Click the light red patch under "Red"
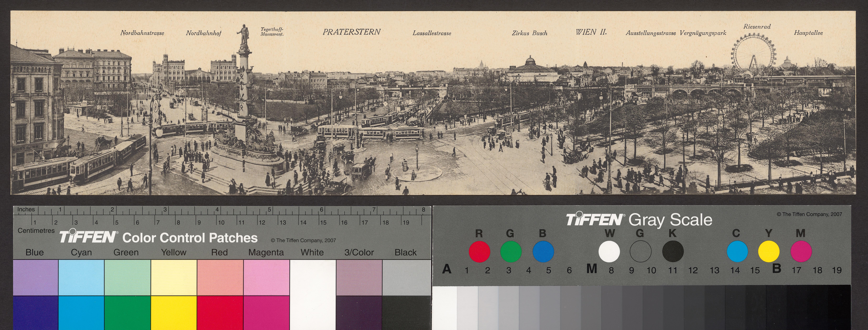The width and height of the screenshot is (868, 330). pyautogui.click(x=220, y=278)
